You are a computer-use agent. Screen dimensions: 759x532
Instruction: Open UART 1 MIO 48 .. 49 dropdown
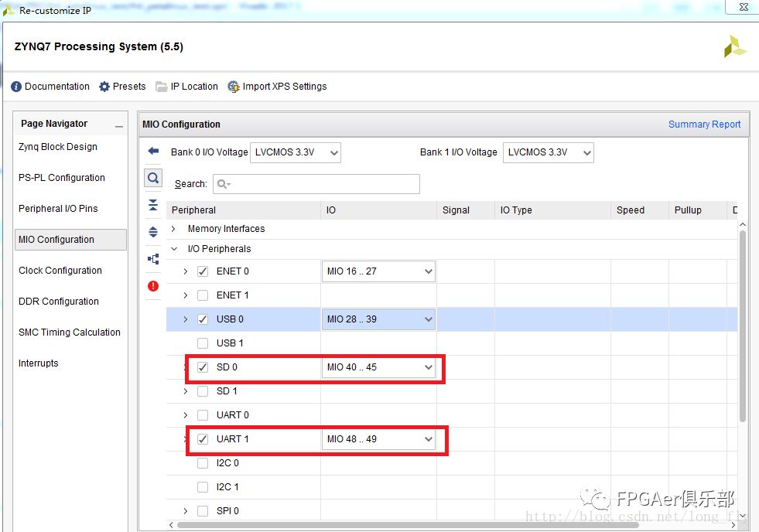pos(378,439)
